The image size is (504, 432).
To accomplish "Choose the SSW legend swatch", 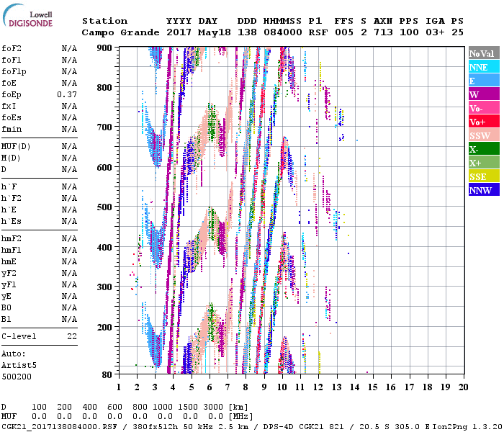I will 484,135.
